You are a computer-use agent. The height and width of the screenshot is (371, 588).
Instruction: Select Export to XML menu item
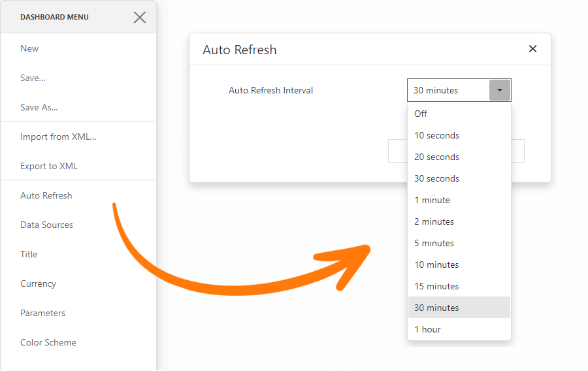click(49, 166)
